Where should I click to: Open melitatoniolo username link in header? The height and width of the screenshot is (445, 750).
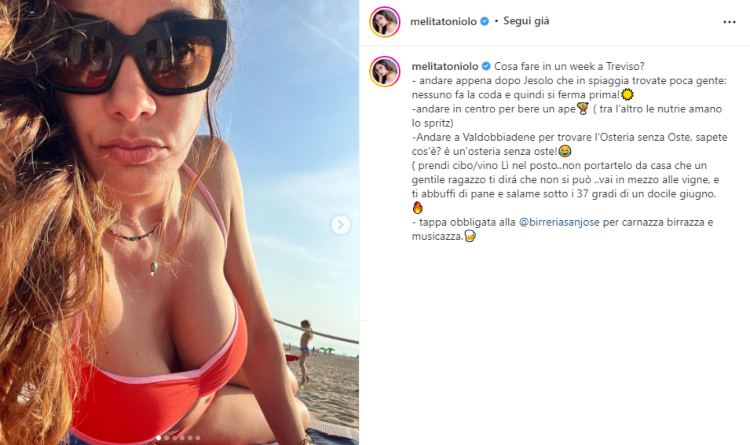443,22
